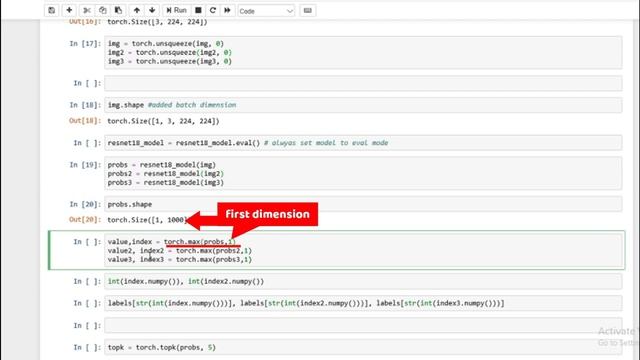Screen dimensions: 640x360
Task: Click the line img3 = torch.unsqueeze(img3, 0)
Action: pos(169,61)
